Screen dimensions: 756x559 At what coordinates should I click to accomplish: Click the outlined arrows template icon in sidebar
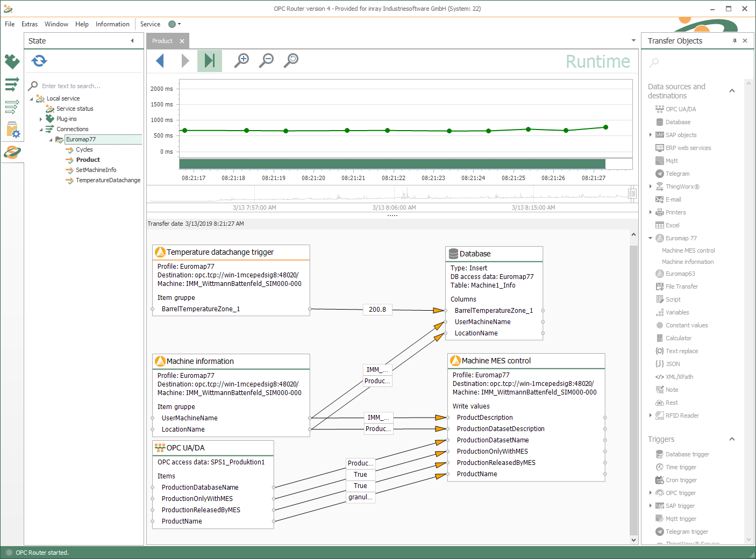12,107
